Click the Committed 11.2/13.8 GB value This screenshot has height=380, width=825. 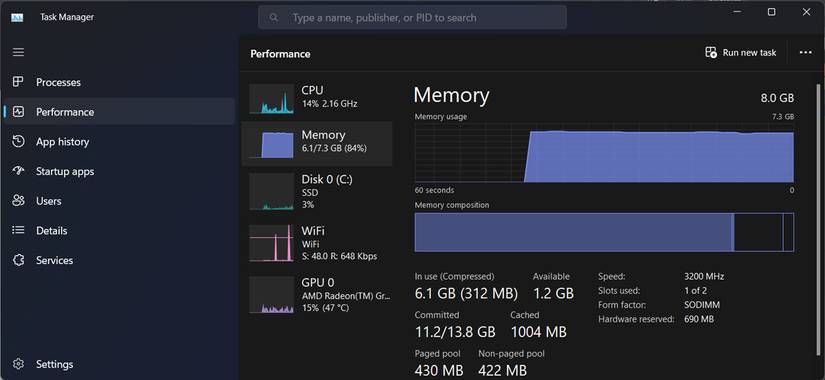click(x=455, y=332)
